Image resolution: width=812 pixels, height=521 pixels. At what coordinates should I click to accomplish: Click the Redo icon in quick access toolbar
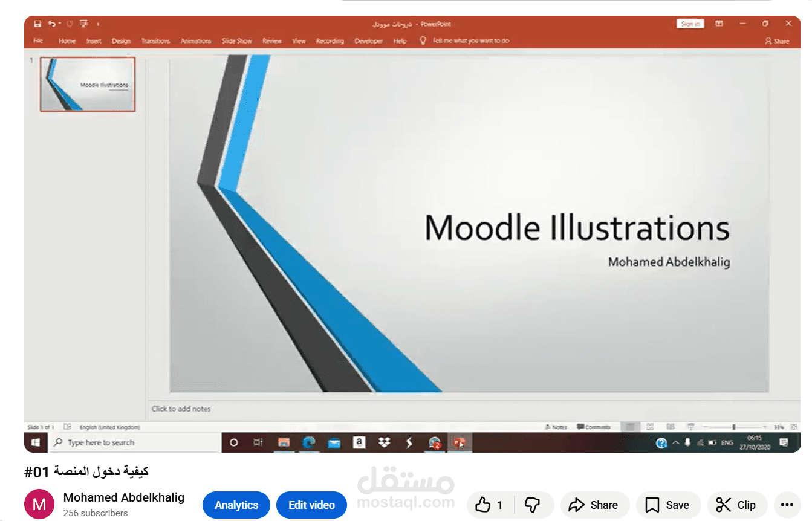tap(70, 24)
